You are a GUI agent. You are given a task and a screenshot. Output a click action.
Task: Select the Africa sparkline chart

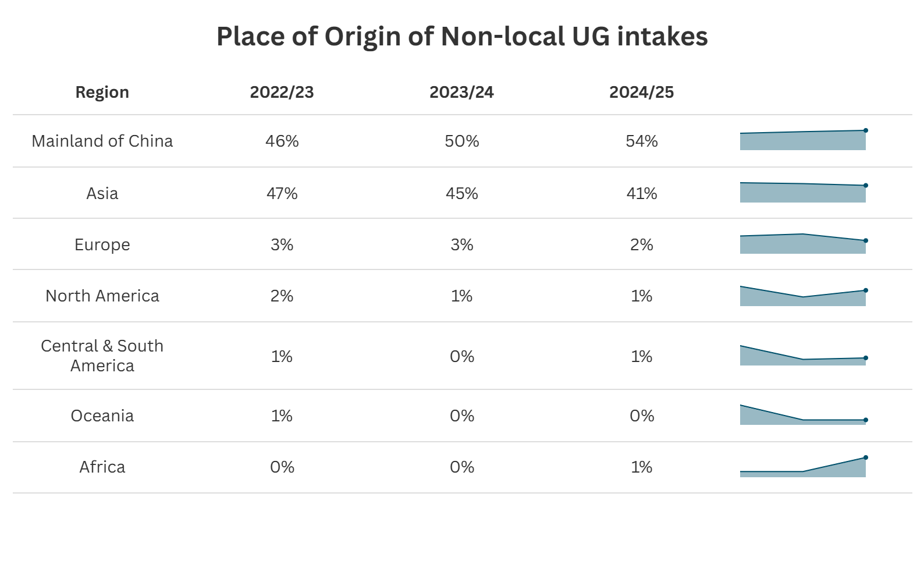pyautogui.click(x=802, y=467)
